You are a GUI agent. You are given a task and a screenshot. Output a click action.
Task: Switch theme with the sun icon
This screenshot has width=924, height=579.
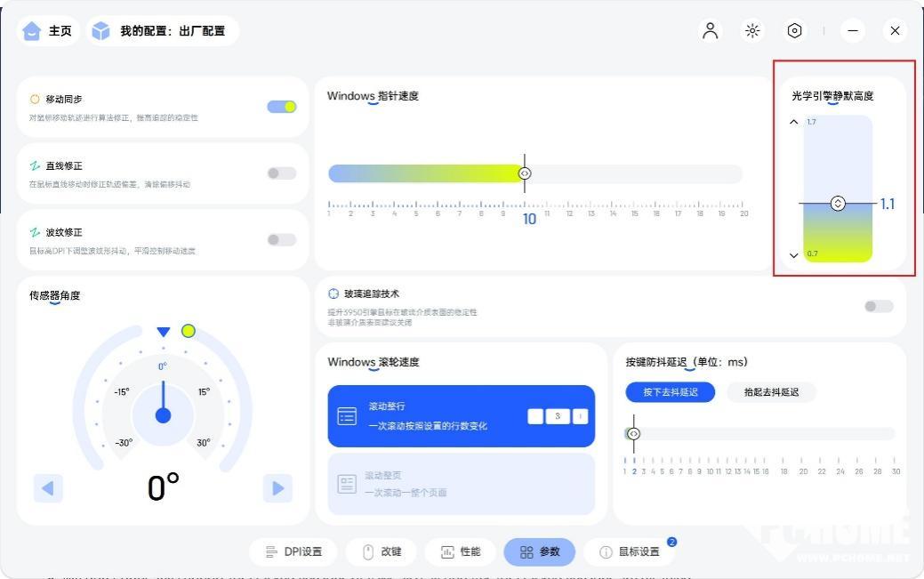(752, 30)
